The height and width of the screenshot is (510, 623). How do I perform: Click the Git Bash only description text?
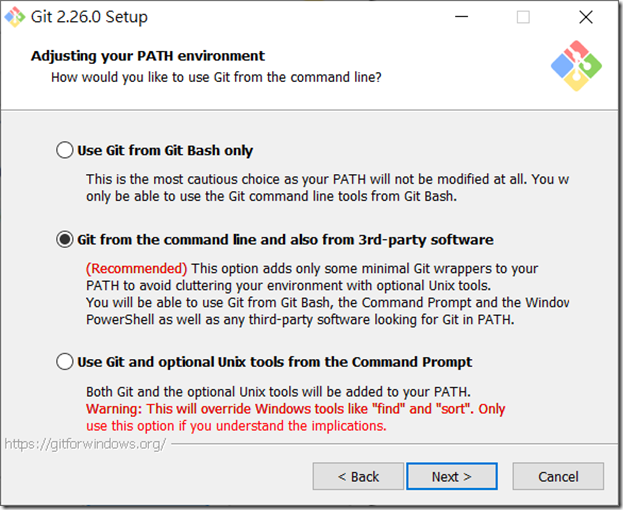327,188
